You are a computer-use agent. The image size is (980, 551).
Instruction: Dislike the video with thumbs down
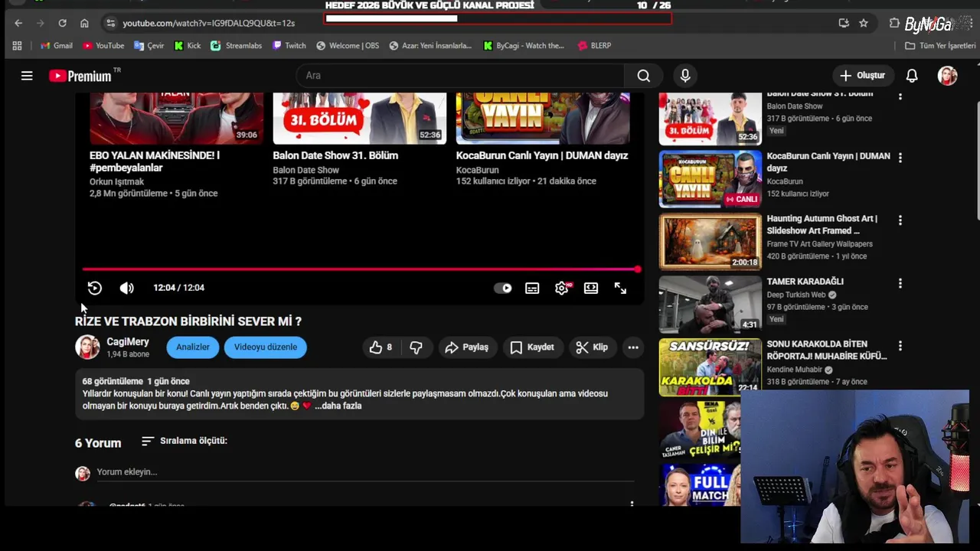pos(416,347)
